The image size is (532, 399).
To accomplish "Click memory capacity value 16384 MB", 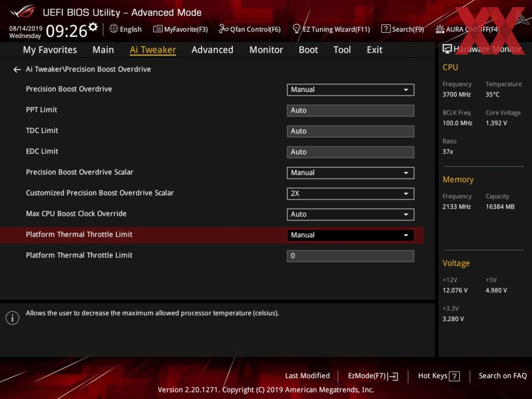I will [500, 207].
